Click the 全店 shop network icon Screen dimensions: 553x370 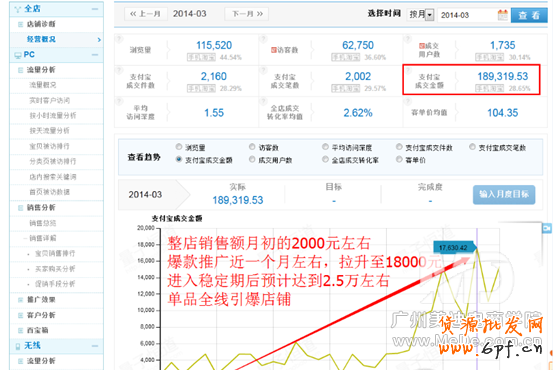click(18, 9)
